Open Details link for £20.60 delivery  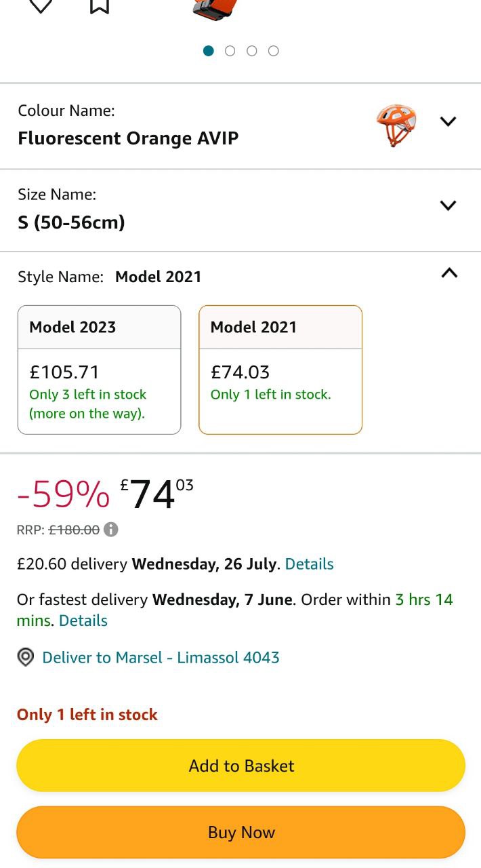309,564
